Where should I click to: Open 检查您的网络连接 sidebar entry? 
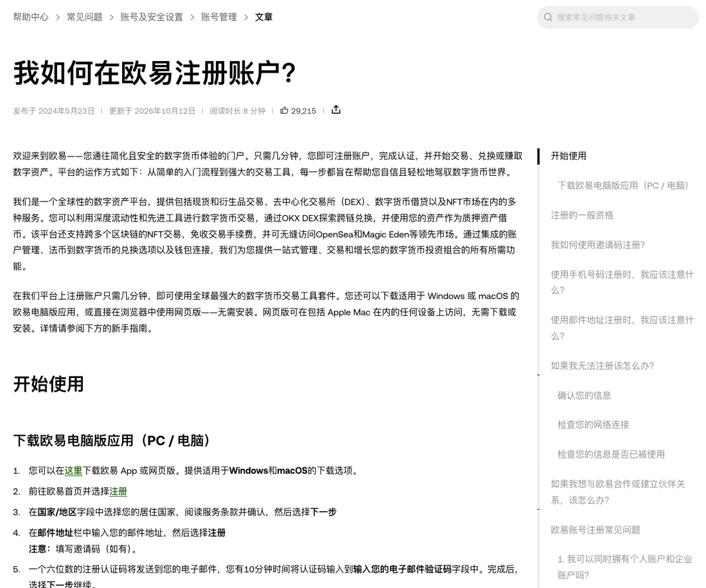(594, 425)
